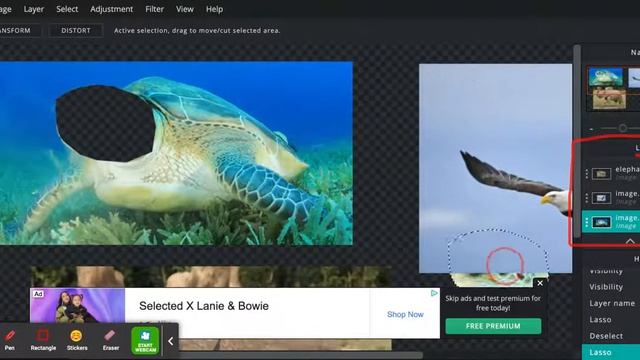The image size is (640, 360).
Task: Select the highlighted Lasso history step
Action: [611, 352]
